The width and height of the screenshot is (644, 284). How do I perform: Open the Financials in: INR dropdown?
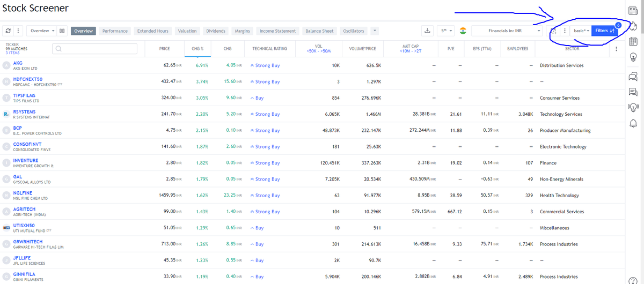click(507, 31)
